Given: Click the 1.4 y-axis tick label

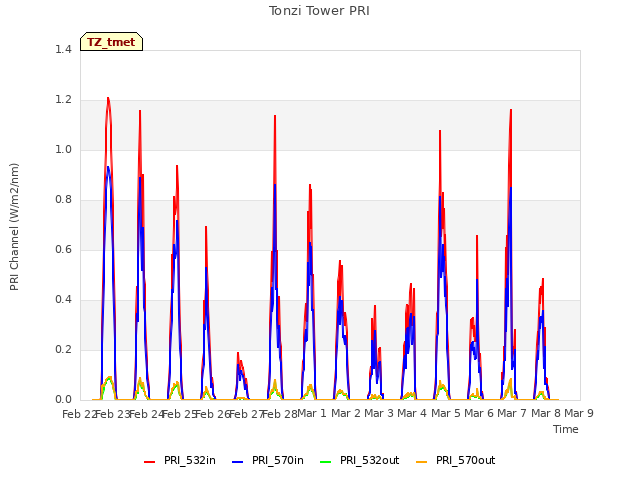Looking at the screenshot, I should coord(63,49).
